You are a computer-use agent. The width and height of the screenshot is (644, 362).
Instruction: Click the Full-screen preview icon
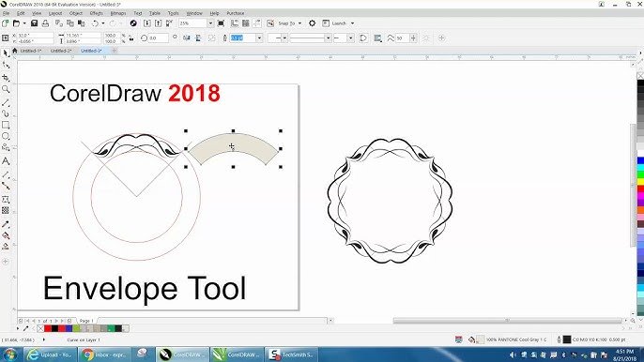(221, 23)
